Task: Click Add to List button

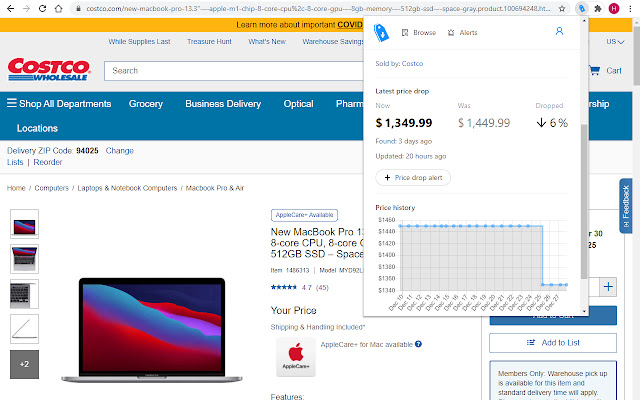Action: [x=553, y=343]
